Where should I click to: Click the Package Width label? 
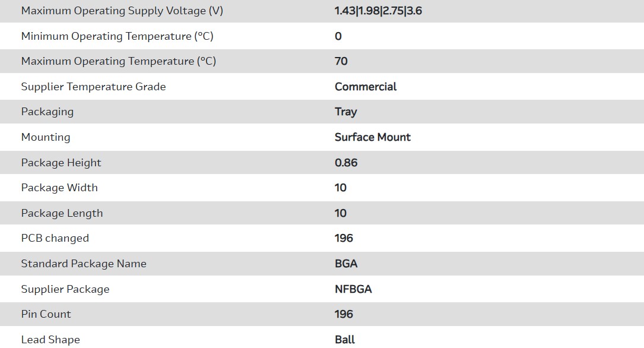[59, 188]
